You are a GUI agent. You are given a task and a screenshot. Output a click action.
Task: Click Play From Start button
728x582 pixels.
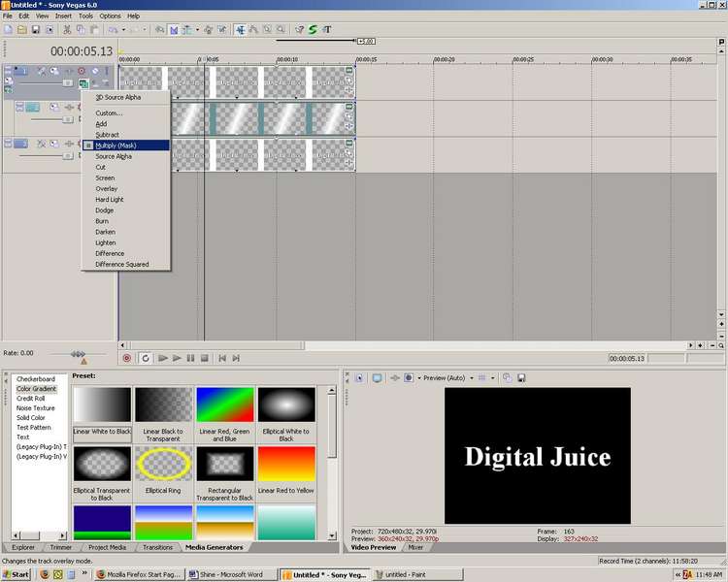(x=163, y=358)
